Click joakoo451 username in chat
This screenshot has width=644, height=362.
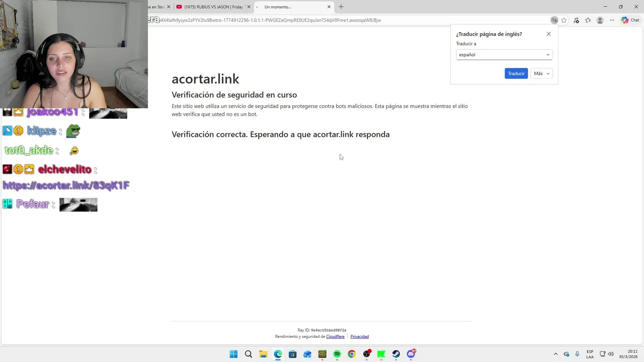tap(53, 112)
